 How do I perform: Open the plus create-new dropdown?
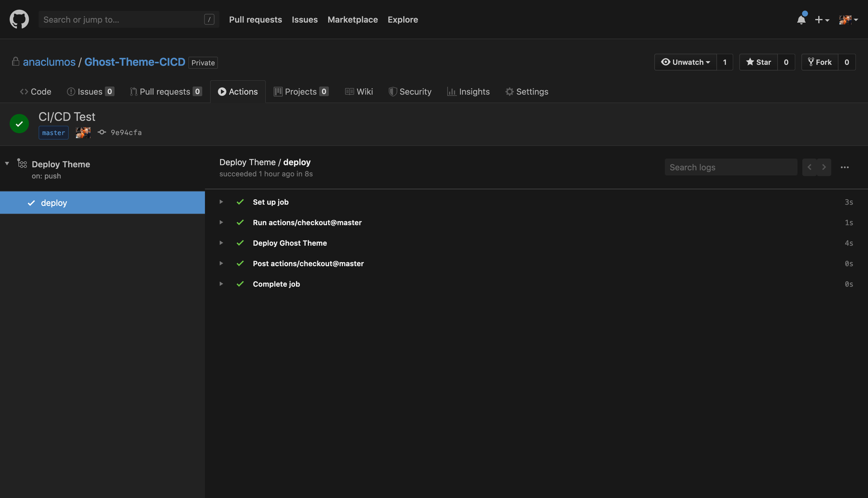tap(822, 20)
